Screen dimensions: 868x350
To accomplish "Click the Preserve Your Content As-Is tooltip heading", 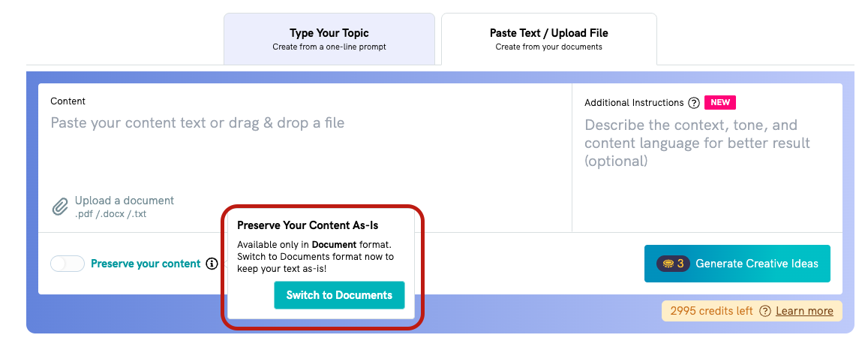I will pos(308,225).
